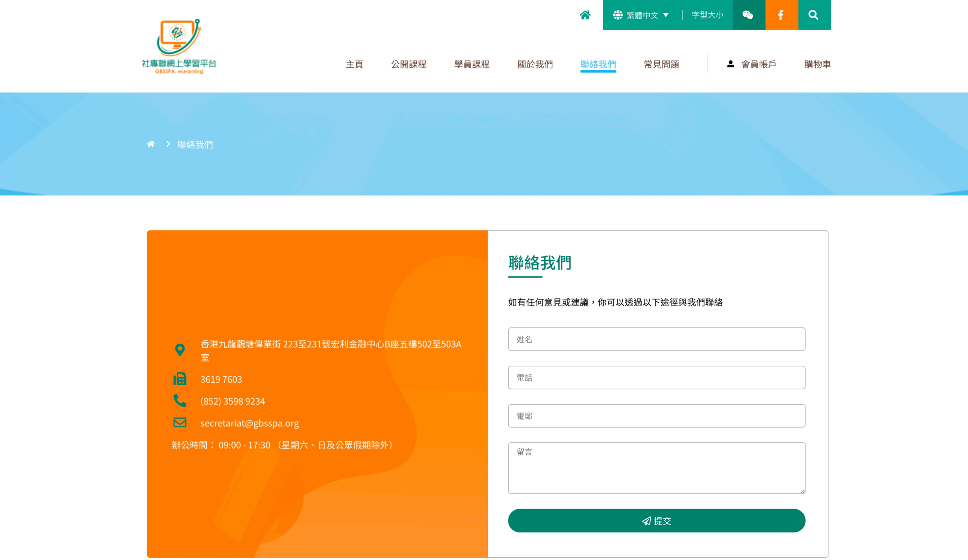Viewport: 968px width, 560px height.
Task: Click the phone number (852) 3598 9234
Action: (x=233, y=401)
